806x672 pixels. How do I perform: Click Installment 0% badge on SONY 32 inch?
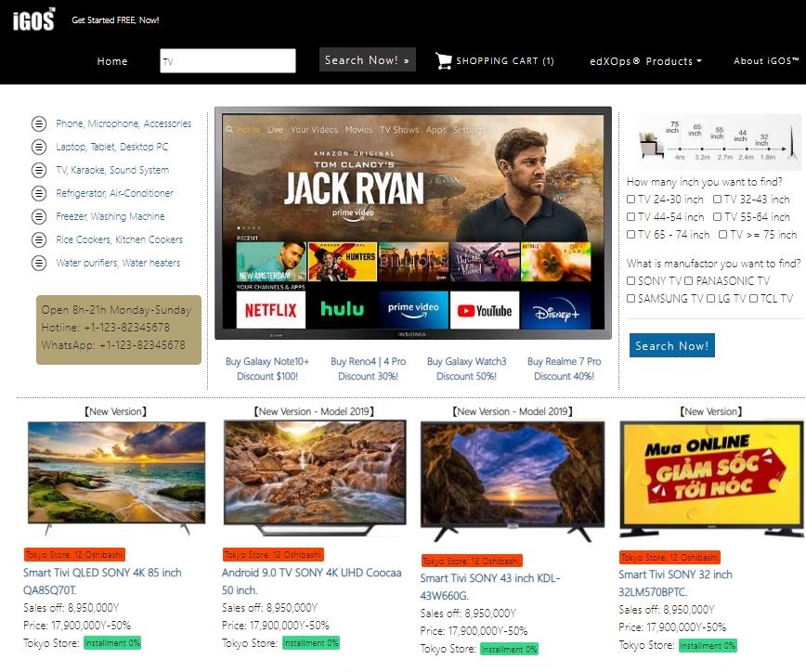click(708, 645)
